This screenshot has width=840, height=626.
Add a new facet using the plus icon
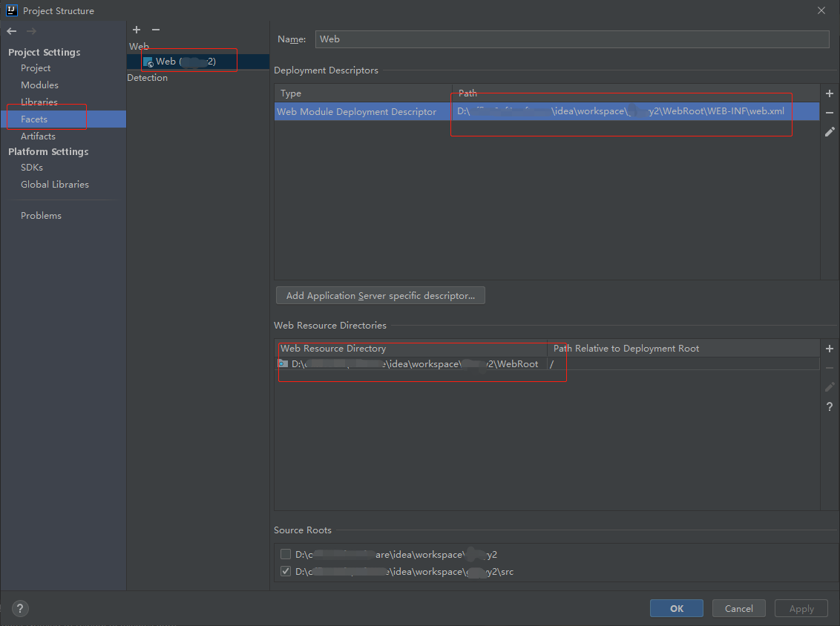click(x=137, y=30)
